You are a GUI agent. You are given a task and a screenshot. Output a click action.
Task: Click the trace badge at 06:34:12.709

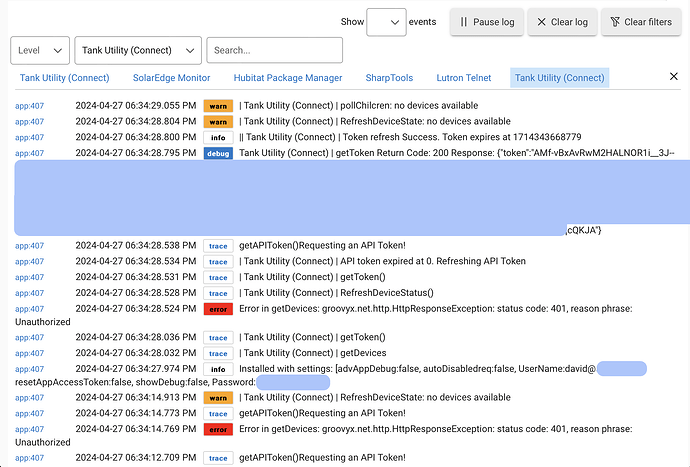coord(218,458)
